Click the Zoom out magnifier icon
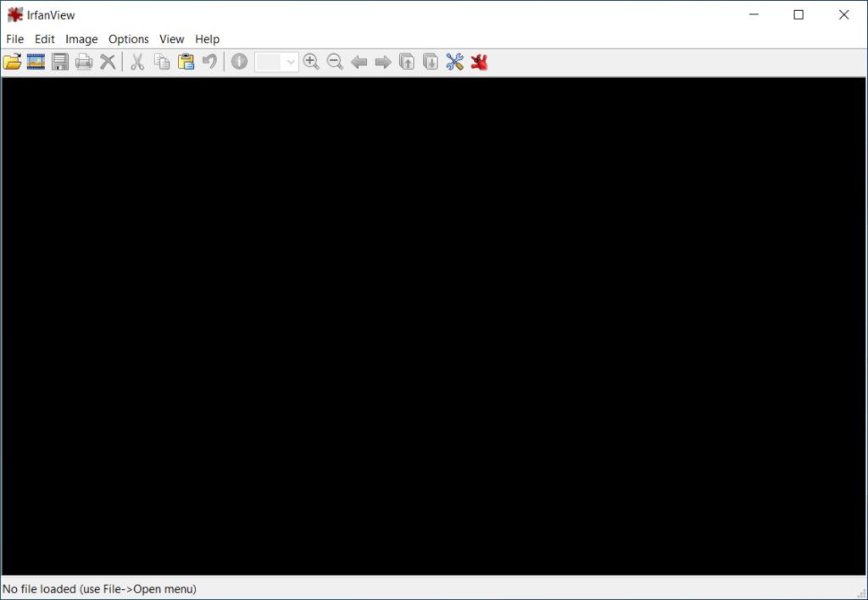This screenshot has height=600, width=868. point(335,61)
